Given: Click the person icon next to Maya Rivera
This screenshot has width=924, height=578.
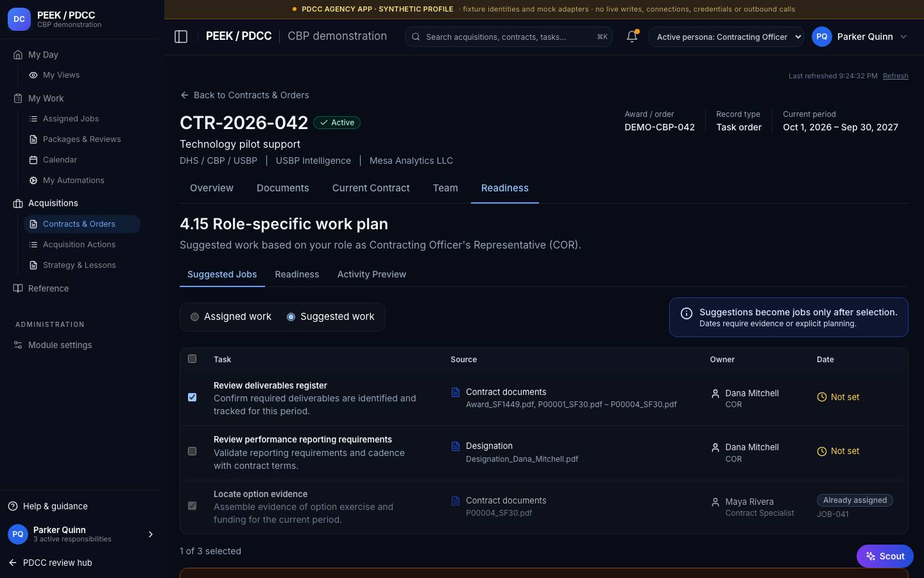Looking at the screenshot, I should point(715,502).
